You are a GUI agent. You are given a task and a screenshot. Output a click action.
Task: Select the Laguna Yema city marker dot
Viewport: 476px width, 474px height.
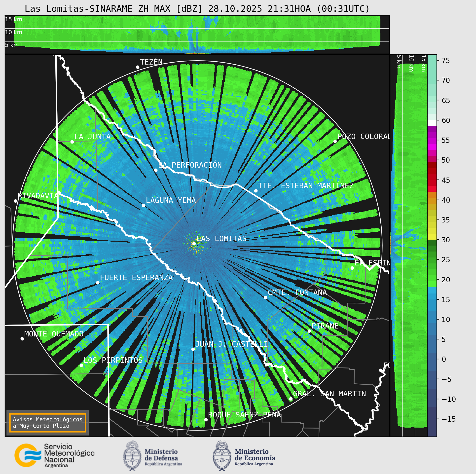144,205
